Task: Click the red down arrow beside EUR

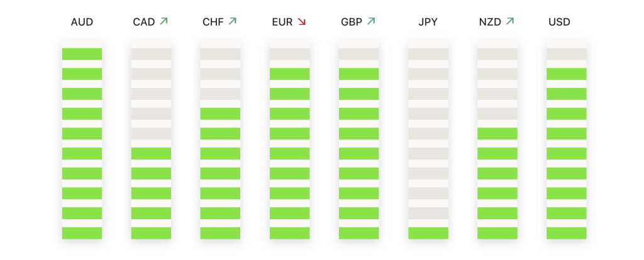Action: click(302, 22)
